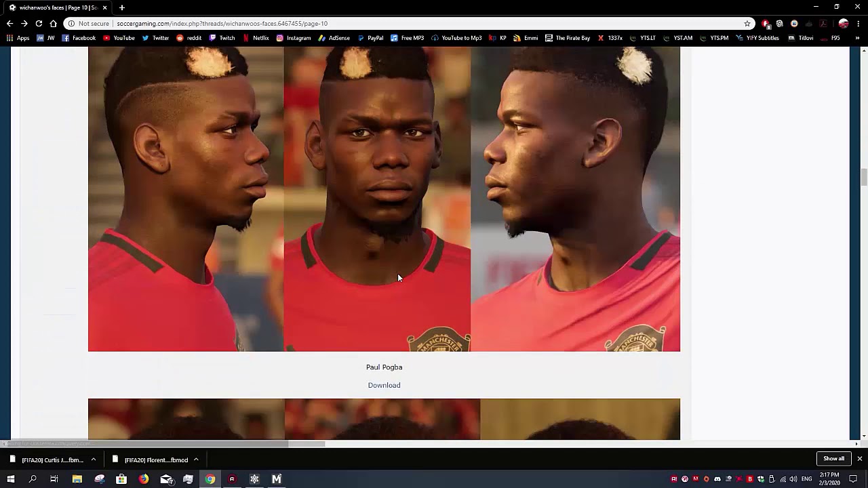Open the Chrome profile avatar
The image size is (868, 488).
(844, 23)
